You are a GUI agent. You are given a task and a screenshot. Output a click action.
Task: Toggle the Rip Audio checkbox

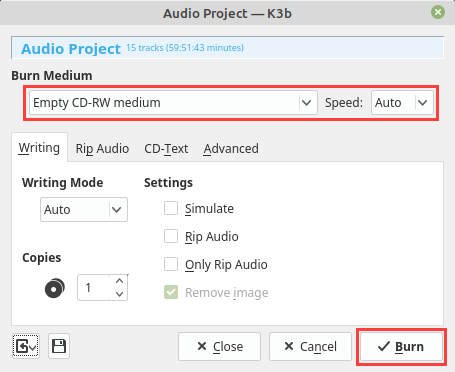point(171,236)
